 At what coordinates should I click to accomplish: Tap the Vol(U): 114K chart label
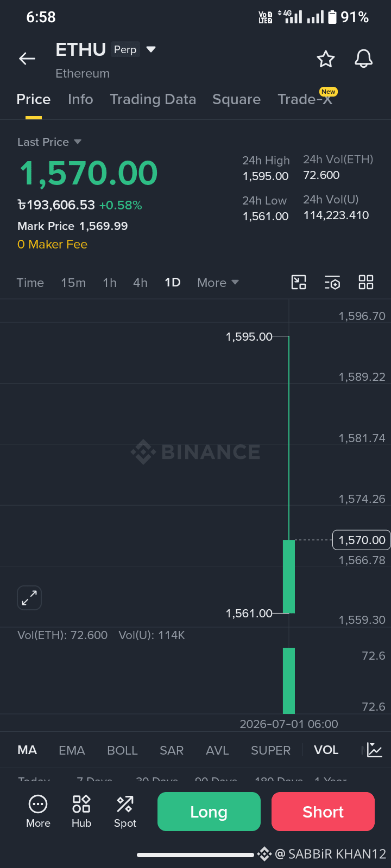click(x=152, y=635)
